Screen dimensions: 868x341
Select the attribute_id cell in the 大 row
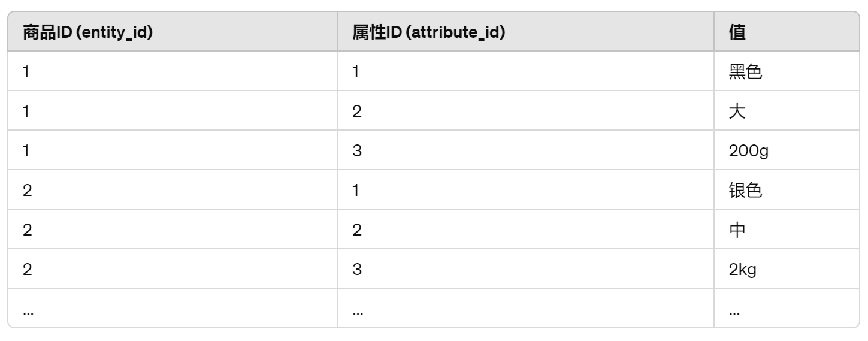356,111
